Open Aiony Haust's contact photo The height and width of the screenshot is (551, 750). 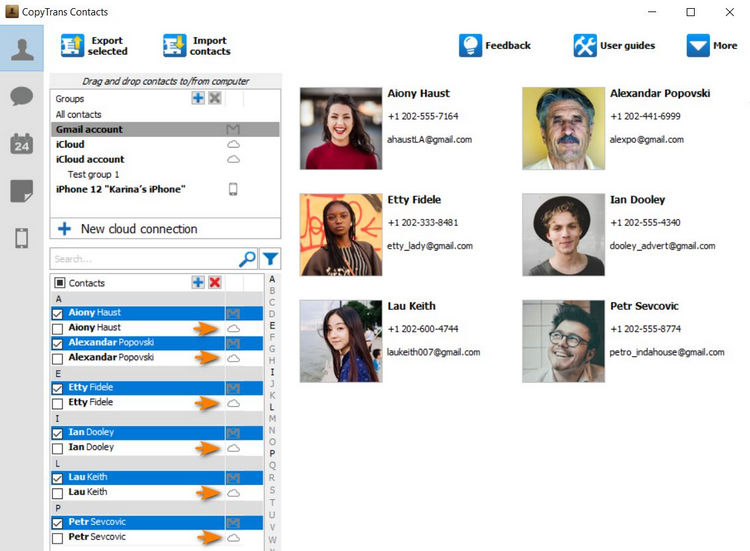point(341,128)
